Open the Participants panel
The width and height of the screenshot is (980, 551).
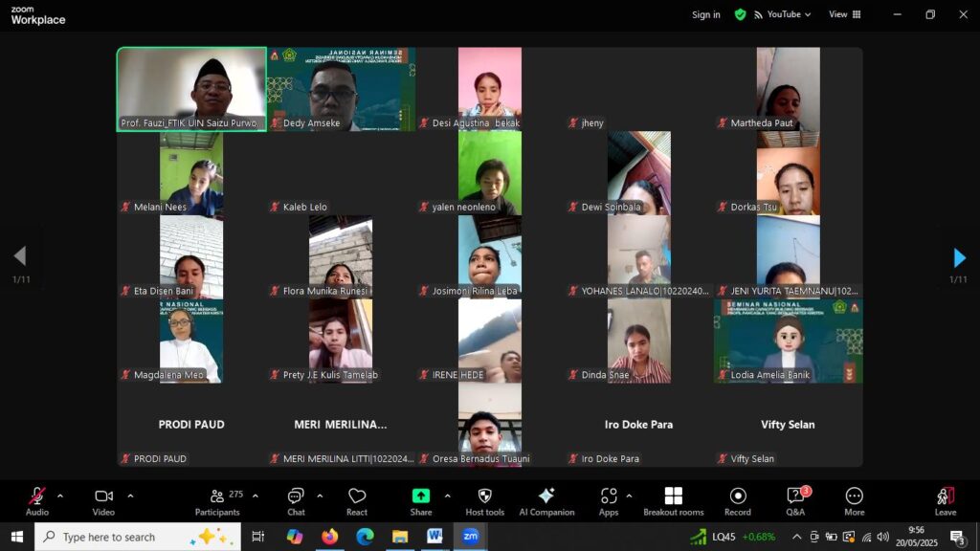click(218, 500)
